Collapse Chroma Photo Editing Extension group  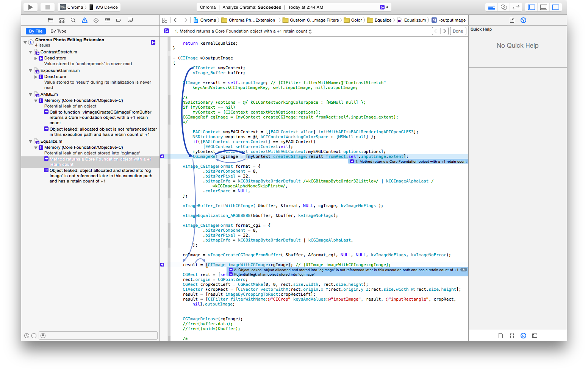point(25,42)
